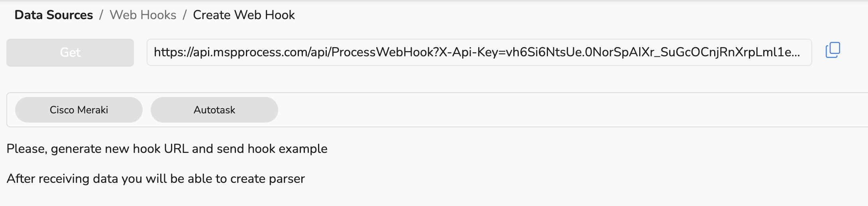Click the 'create parser' message text
This screenshot has width=868, height=206.
156,179
